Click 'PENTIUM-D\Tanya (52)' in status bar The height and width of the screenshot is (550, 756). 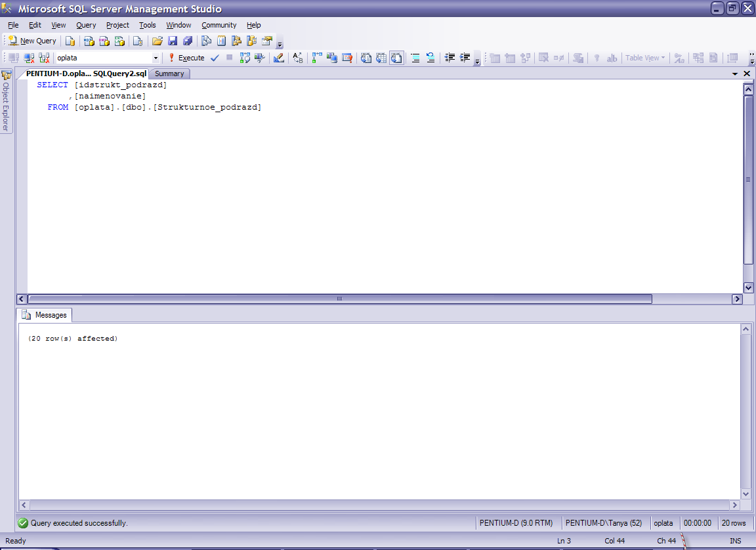pos(604,523)
